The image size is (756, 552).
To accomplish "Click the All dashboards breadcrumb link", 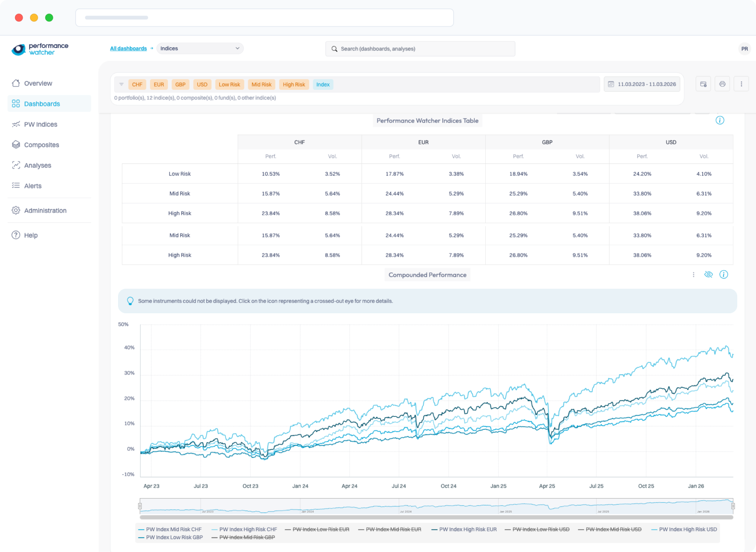I will coord(128,48).
